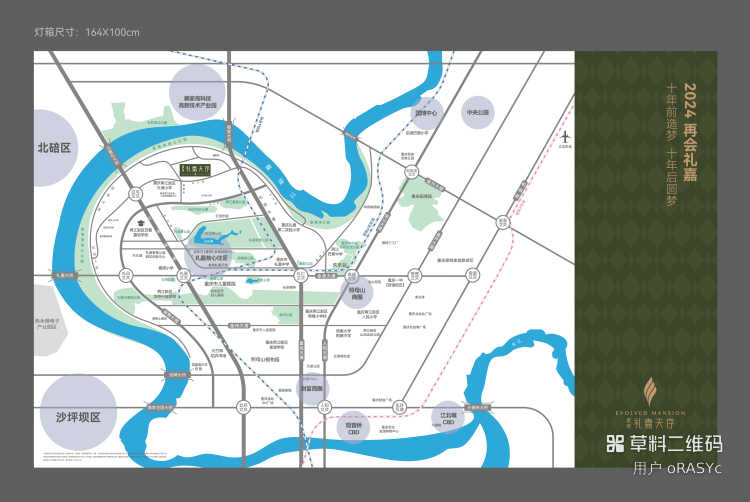Select the 观音桥 CBD circle
Image resolution: width=750 pixels, height=502 pixels.
pos(353,427)
